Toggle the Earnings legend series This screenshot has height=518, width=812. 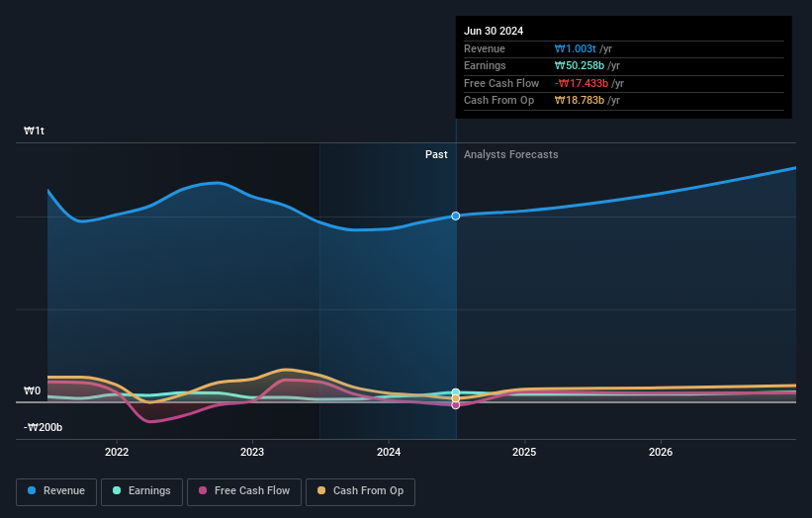[141, 491]
